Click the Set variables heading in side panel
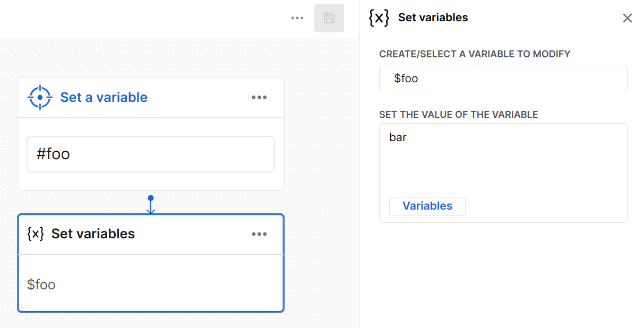644x328 pixels. pyautogui.click(x=433, y=18)
